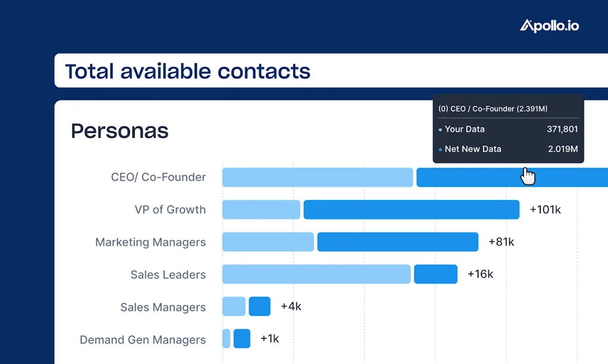Click Sales Managers light blue bar
608x364 pixels.
[x=234, y=306]
